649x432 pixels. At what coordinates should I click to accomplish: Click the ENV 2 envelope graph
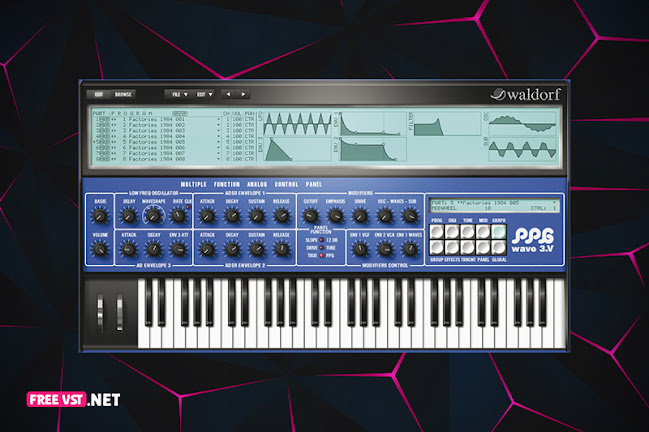click(x=371, y=149)
